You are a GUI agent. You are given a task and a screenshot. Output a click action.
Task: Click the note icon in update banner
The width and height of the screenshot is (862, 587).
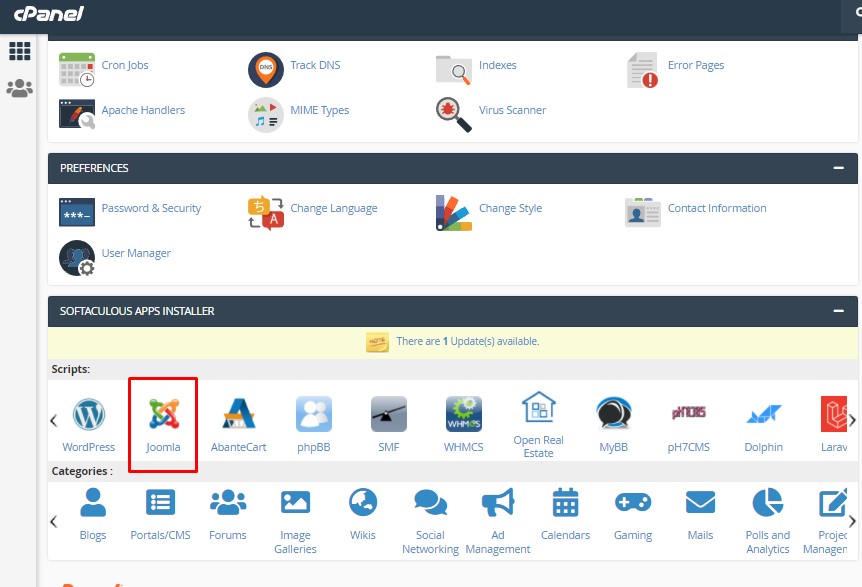point(378,342)
